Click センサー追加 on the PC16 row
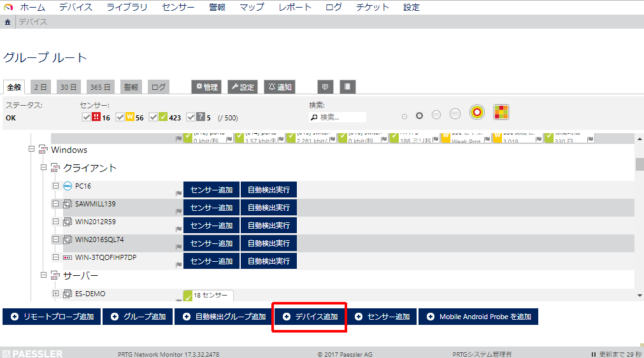 coord(211,190)
